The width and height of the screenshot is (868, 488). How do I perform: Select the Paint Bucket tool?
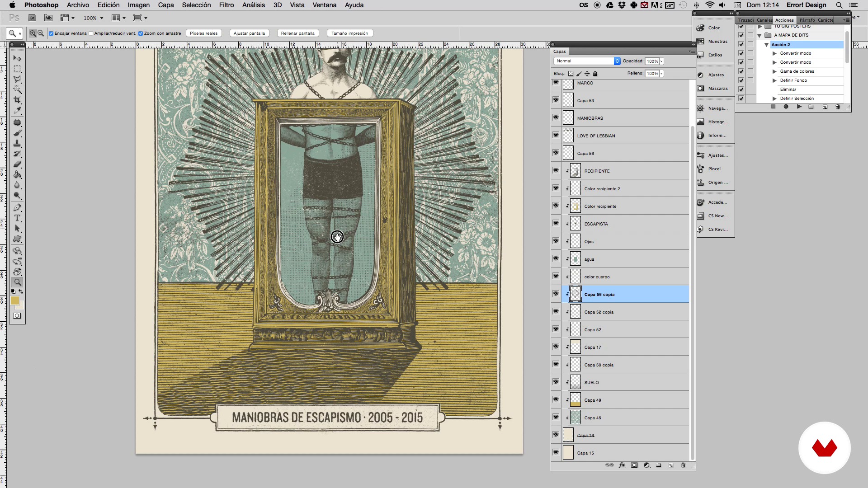[17, 175]
